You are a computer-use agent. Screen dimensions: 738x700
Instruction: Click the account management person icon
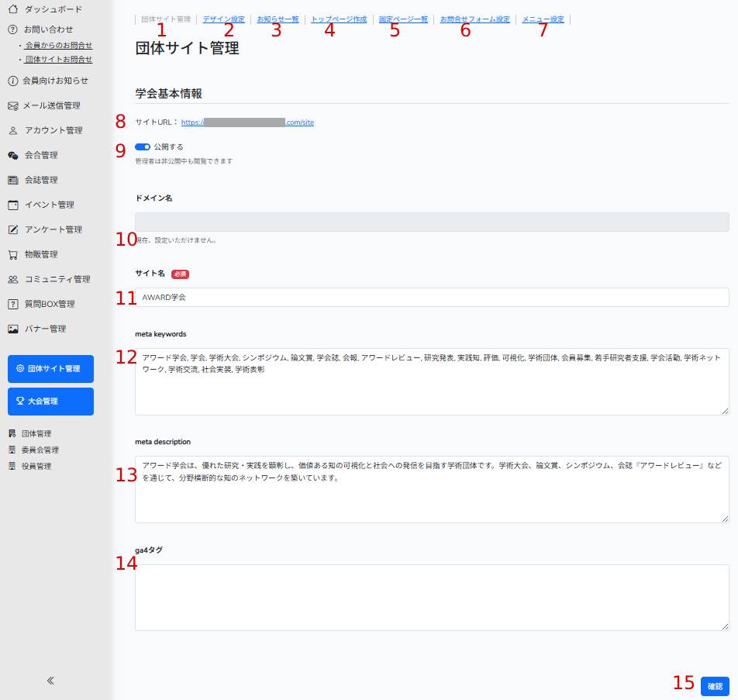point(12,130)
